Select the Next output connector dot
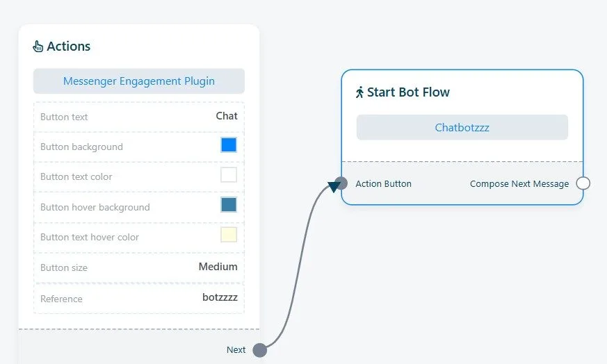The width and height of the screenshot is (607, 364). 260,350
